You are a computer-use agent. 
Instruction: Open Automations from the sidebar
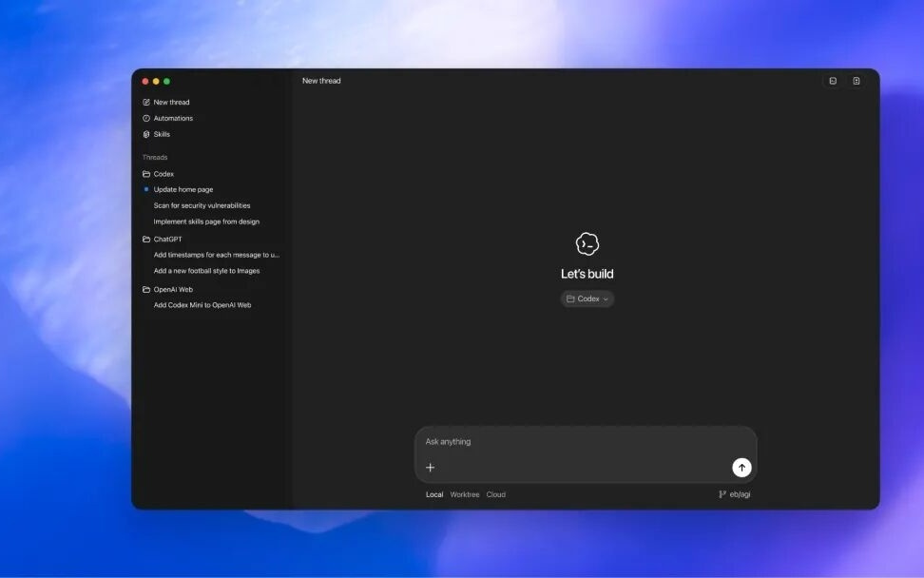172,119
